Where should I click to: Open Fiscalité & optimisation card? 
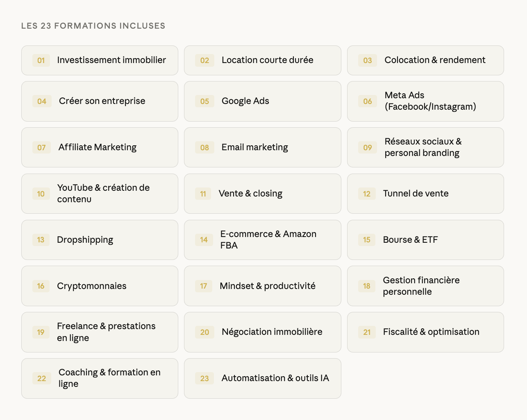425,332
